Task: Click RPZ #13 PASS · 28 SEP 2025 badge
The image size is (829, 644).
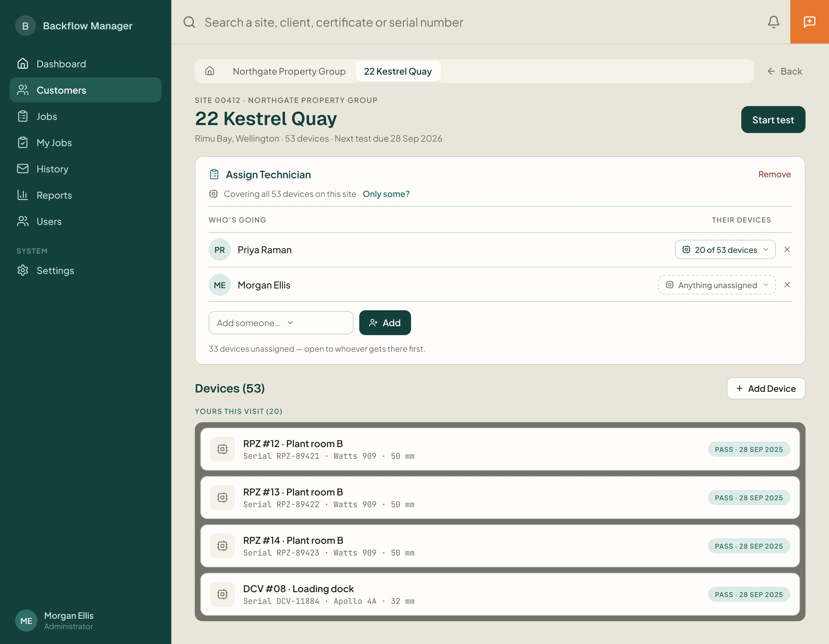Action: coord(749,498)
